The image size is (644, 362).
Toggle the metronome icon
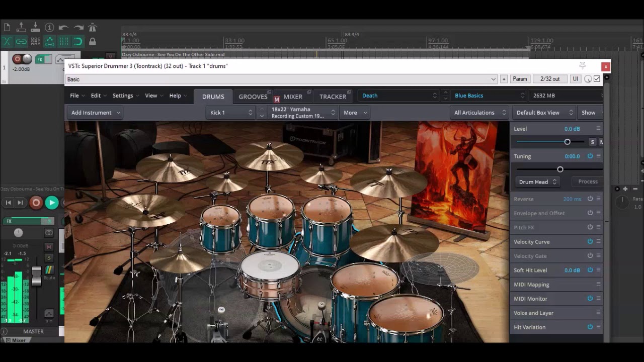(x=92, y=28)
